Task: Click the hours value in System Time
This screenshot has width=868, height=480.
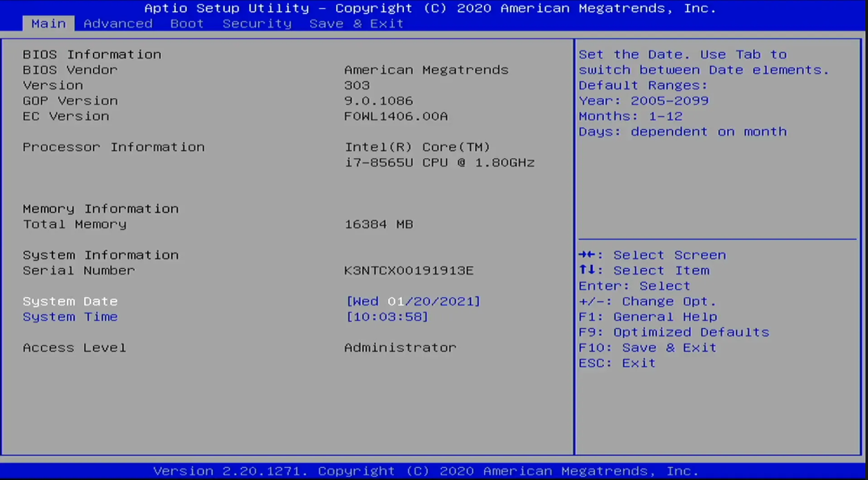Action: point(363,317)
